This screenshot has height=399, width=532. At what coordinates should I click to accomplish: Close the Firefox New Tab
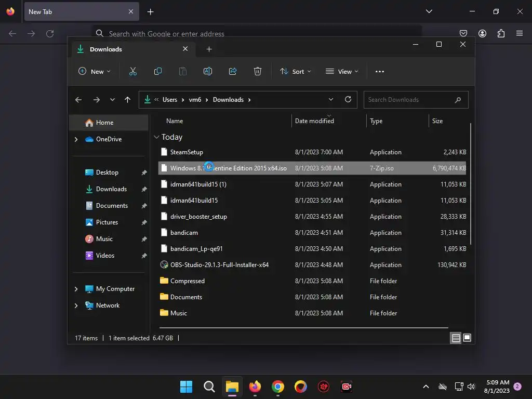(131, 11)
